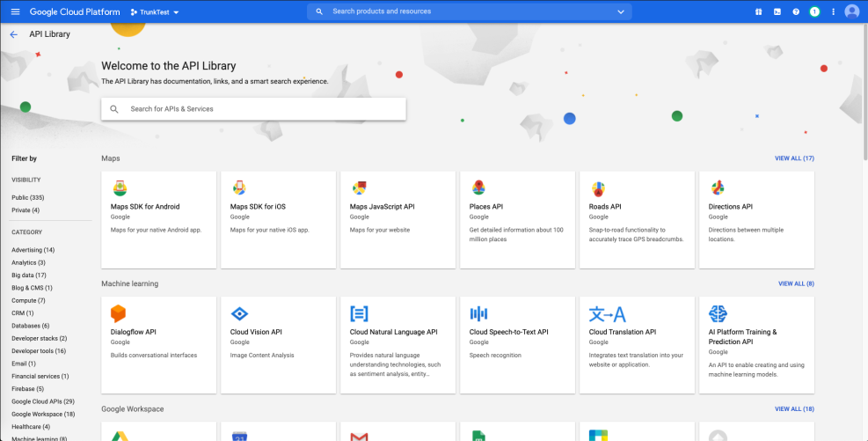Open the three-dot settings menu
The width and height of the screenshot is (868, 441).
[x=833, y=11]
